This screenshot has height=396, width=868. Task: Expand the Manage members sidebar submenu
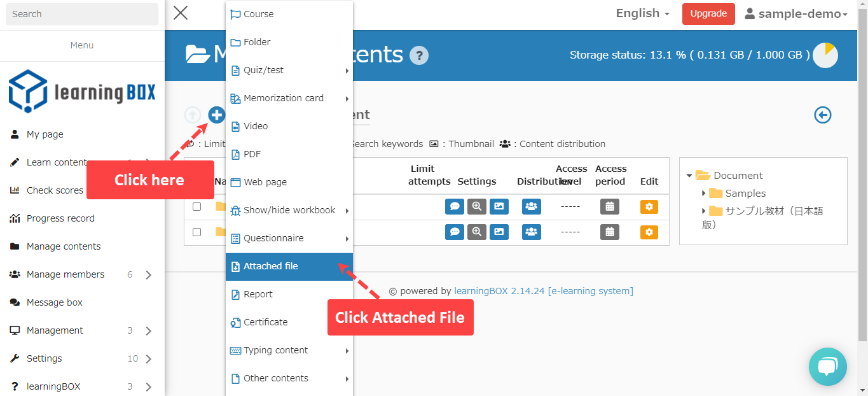tap(148, 275)
